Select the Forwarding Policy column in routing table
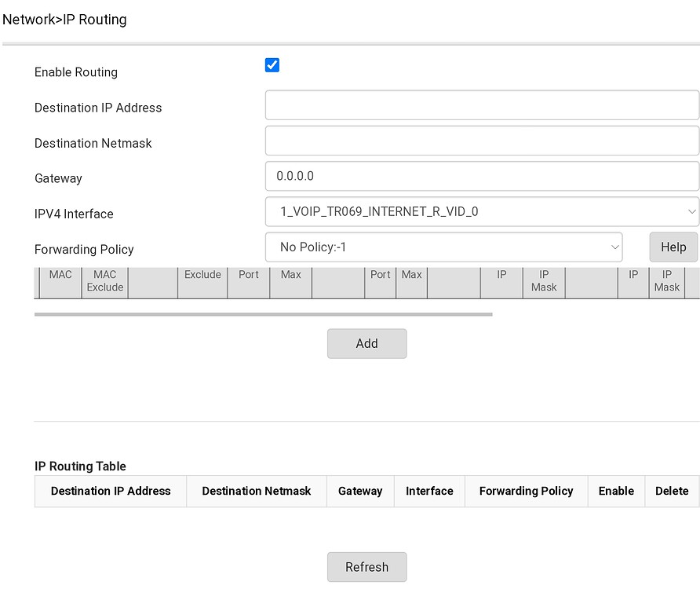 click(526, 491)
